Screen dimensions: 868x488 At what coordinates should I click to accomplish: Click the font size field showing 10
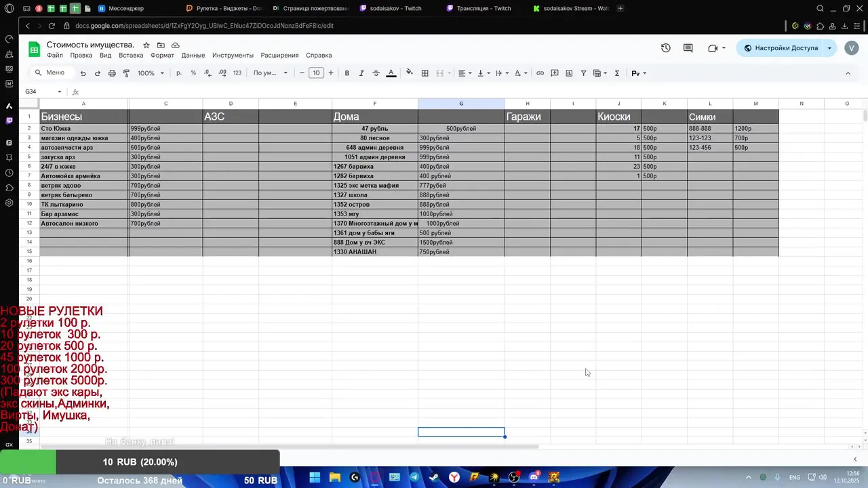pos(316,73)
